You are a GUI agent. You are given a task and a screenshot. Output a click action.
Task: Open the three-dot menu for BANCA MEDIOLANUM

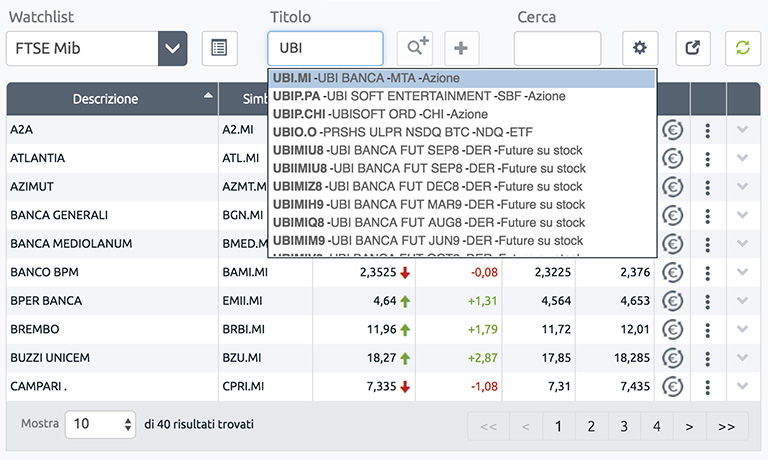707,244
